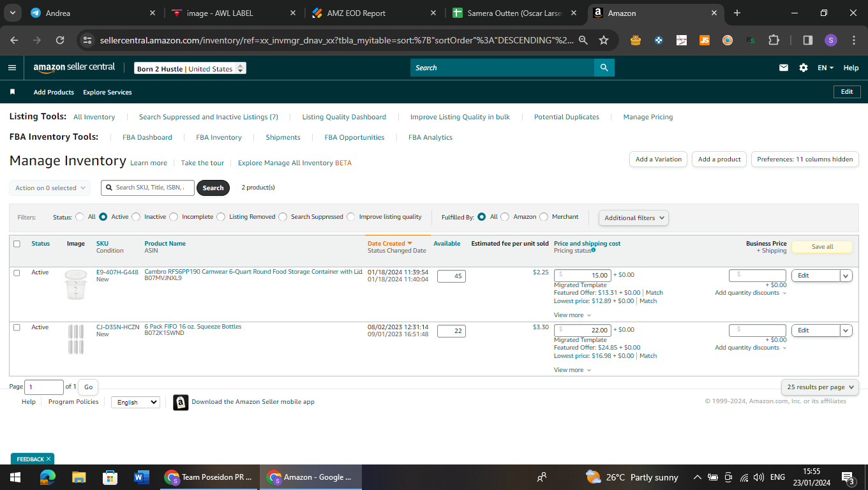Viewport: 868px width, 490px height.
Task: Choose the Incomplete status radio button
Action: pos(174,217)
